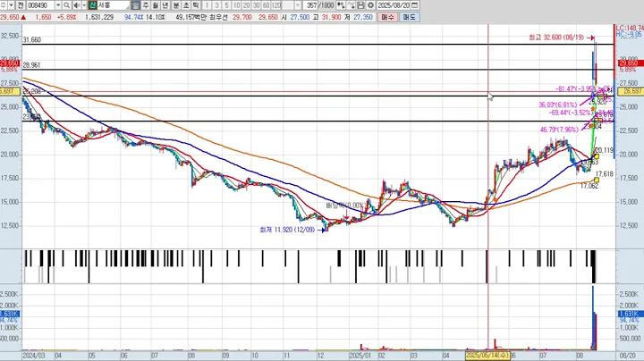Click the line drawing tool icon
Screen dimensions: 644x361
pos(351,5)
